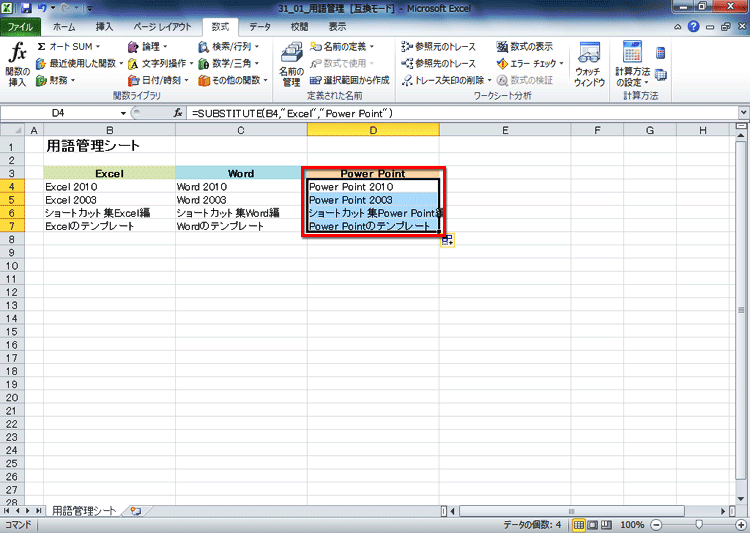Screen dimensions: 750x533
Task: Click the vertical scrollbar thumb
Action: (x=741, y=310)
